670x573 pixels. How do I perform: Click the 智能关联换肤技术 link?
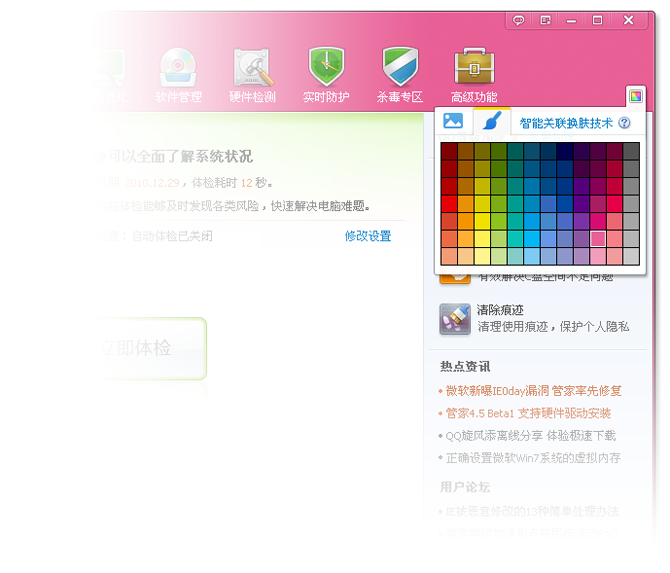(566, 123)
